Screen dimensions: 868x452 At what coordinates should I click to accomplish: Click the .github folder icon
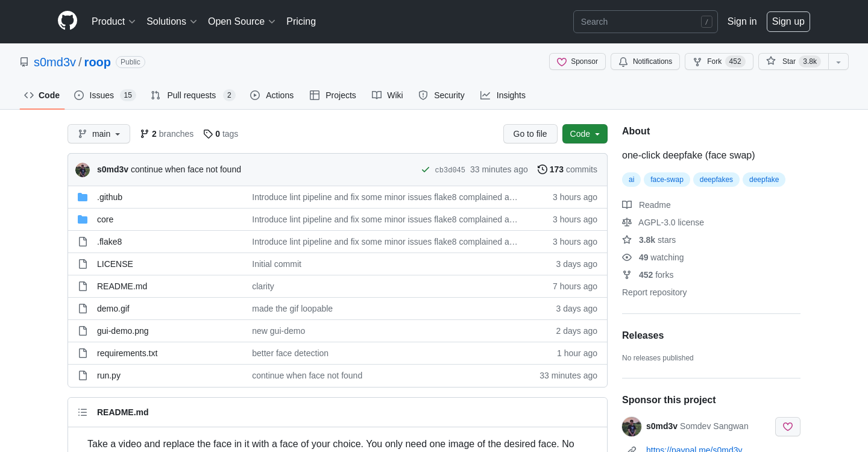(x=83, y=197)
